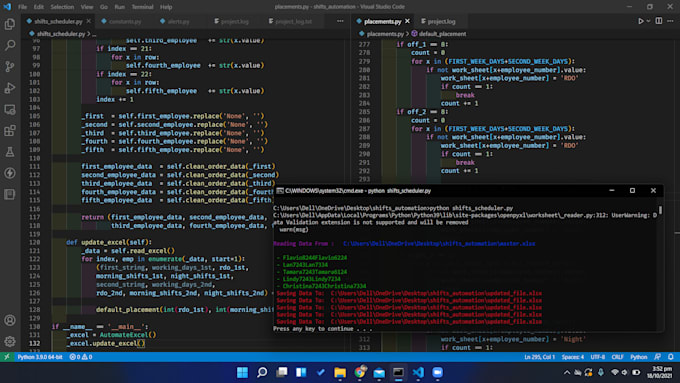This screenshot has height=383, width=680.
Task: Close the shifts_scheduler.py tab
Action: click(88, 21)
